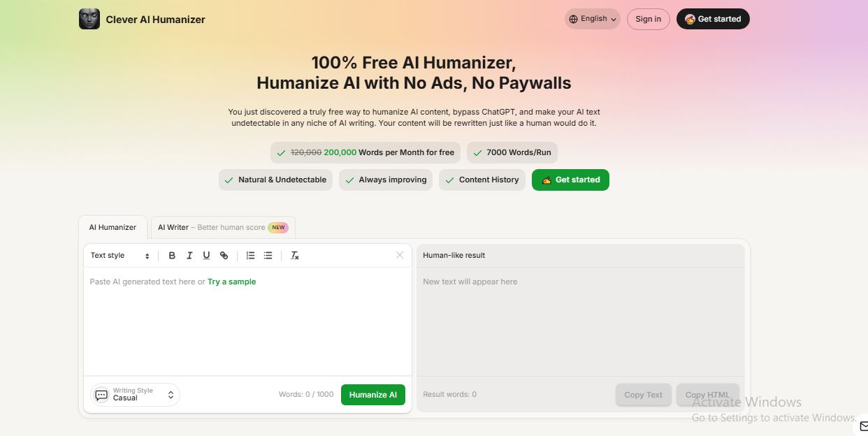This screenshot has height=436, width=868.
Task: Clear text formatting with the Tx icon
Action: 294,256
